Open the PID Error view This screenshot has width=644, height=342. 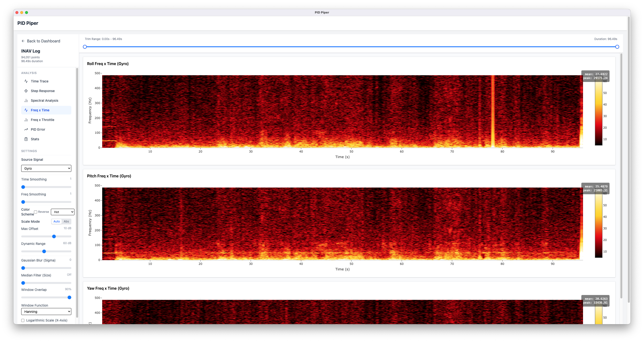pyautogui.click(x=46, y=129)
